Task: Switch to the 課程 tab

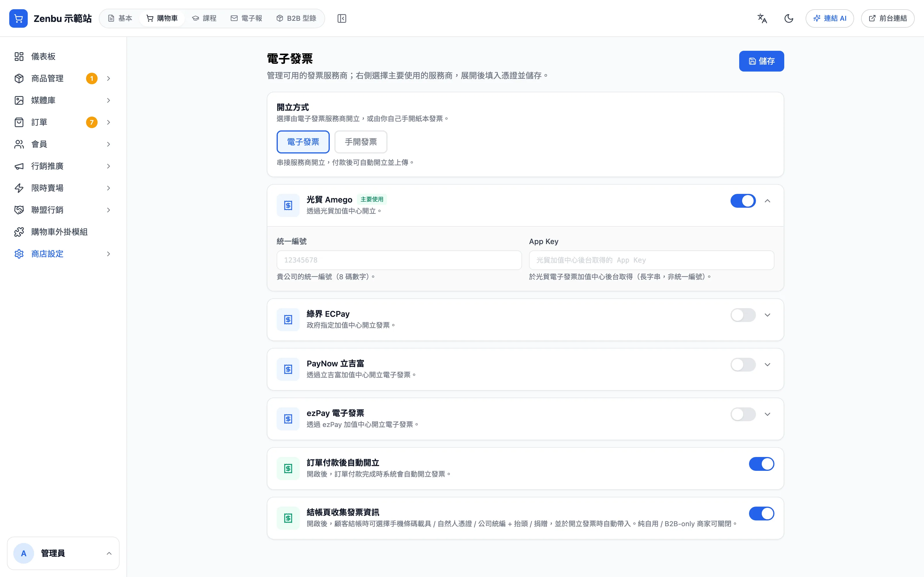Action: pos(204,18)
